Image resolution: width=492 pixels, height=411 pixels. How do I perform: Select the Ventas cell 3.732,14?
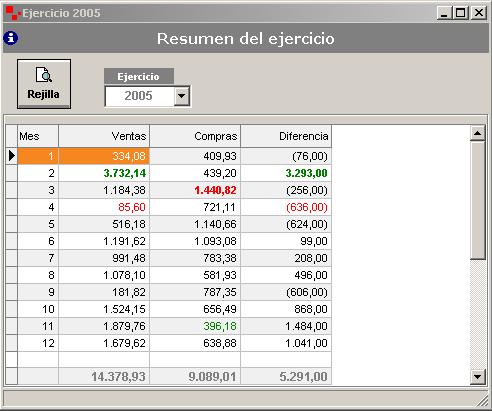point(104,173)
